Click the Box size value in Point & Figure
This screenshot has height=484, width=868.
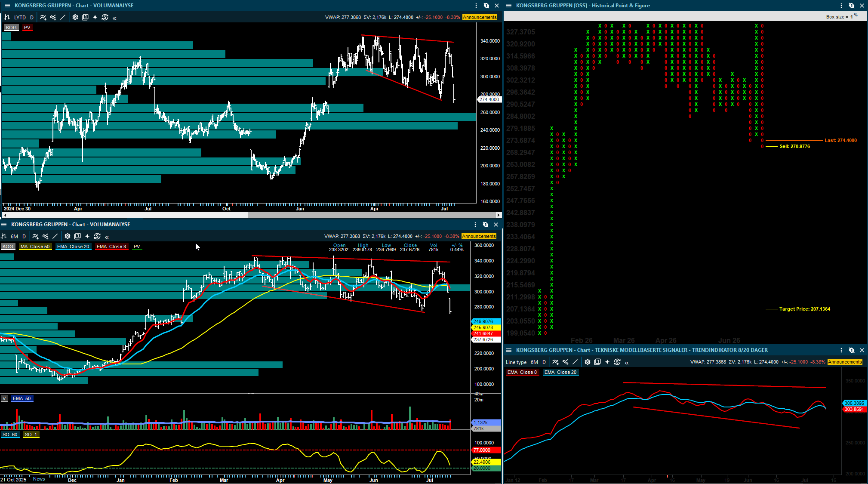point(852,17)
